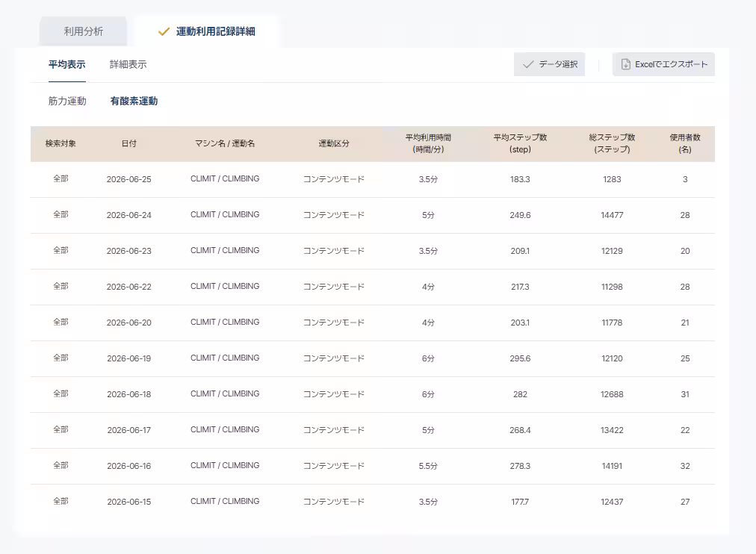Select the 筋力運動 sub-tab
Screen dimensions: 756x554
pyautogui.click(x=67, y=101)
